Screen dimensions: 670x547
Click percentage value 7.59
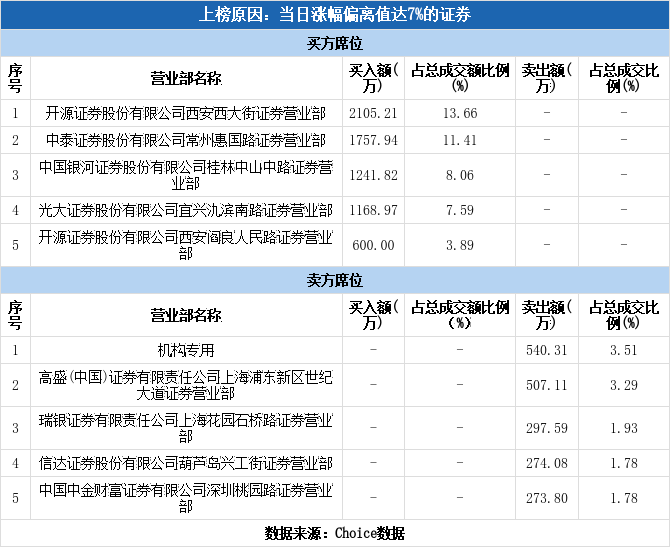[x=460, y=210]
